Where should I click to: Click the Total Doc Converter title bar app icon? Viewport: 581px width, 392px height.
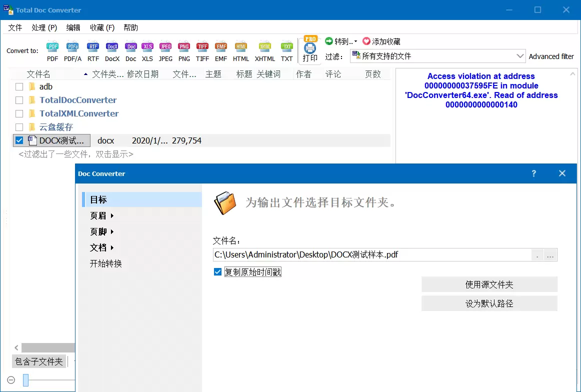(8, 10)
